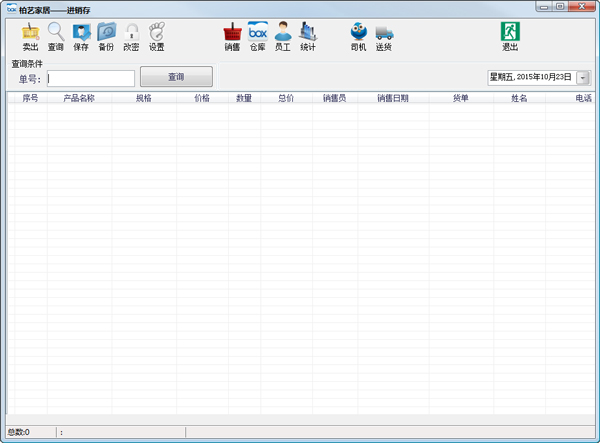Click the 销售日期 column header
Image resolution: width=600 pixels, height=443 pixels.
tap(393, 98)
